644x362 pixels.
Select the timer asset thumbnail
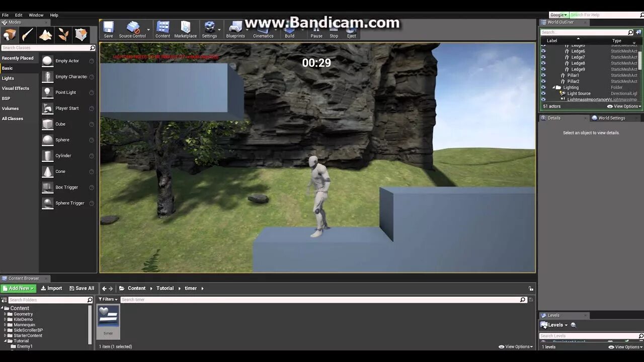108,316
